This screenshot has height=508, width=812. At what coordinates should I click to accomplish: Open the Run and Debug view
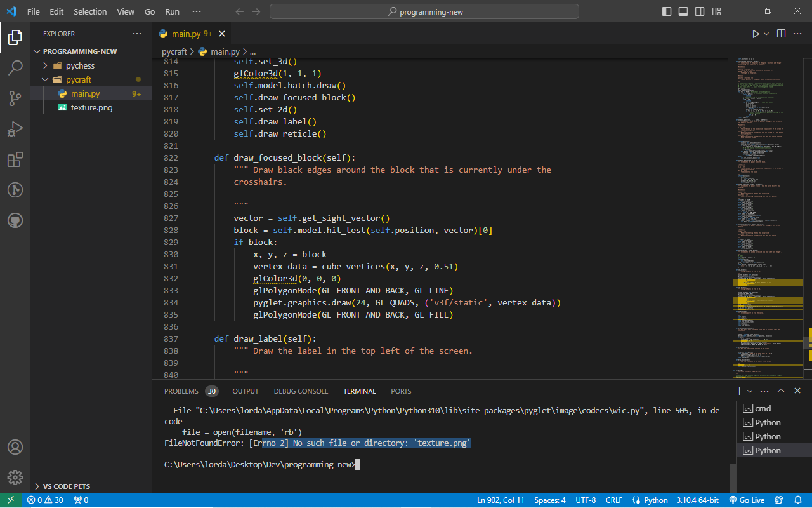(15, 129)
